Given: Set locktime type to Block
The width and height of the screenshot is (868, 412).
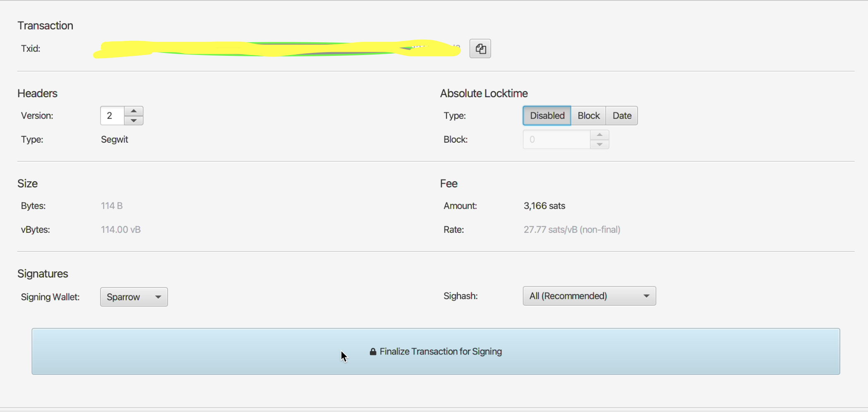Looking at the screenshot, I should pyautogui.click(x=588, y=115).
